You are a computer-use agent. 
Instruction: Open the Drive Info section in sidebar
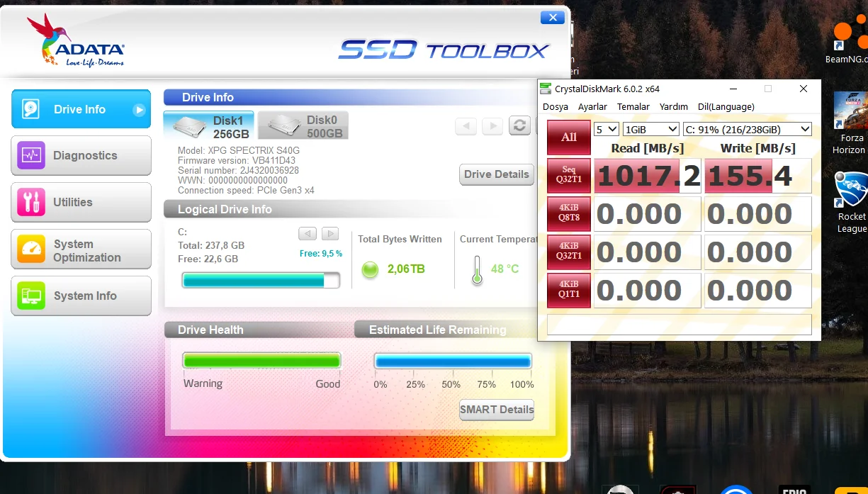81,109
